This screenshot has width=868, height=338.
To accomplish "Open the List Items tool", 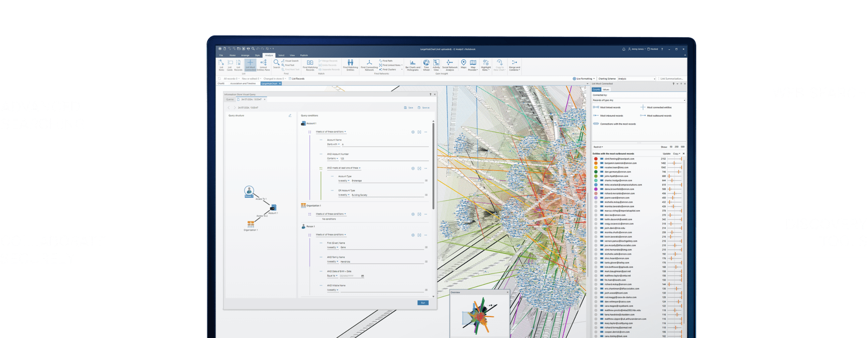I will click(221, 65).
